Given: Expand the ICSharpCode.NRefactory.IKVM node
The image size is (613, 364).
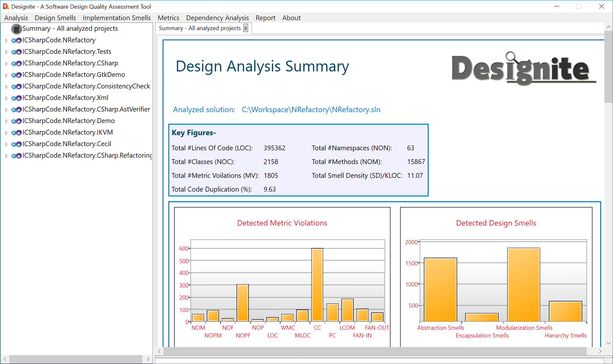Looking at the screenshot, I should click(x=6, y=133).
